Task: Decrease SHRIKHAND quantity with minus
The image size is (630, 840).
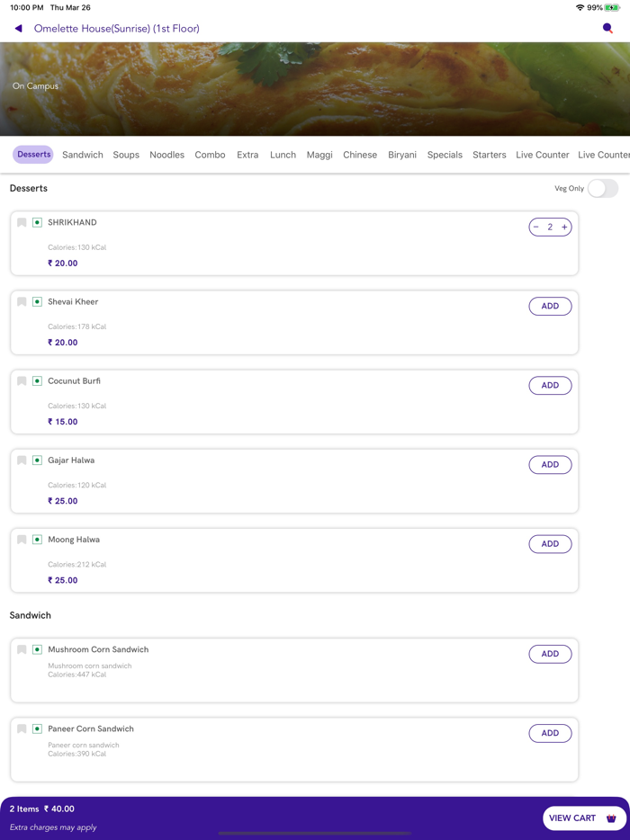Action: (536, 228)
